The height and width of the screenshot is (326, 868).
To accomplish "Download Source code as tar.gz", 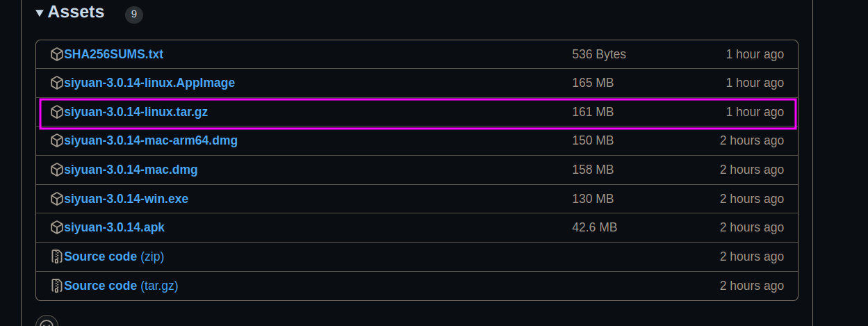I will point(121,286).
